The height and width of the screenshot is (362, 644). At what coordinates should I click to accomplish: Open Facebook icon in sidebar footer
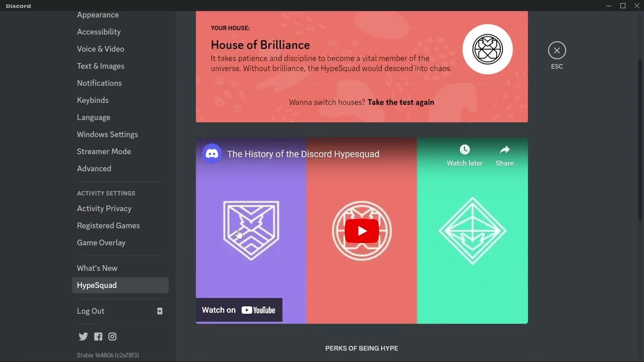pyautogui.click(x=98, y=337)
